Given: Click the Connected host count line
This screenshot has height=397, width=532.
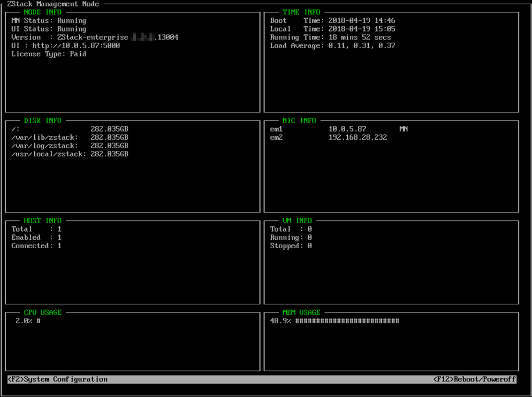Looking at the screenshot, I should pyautogui.click(x=36, y=246).
